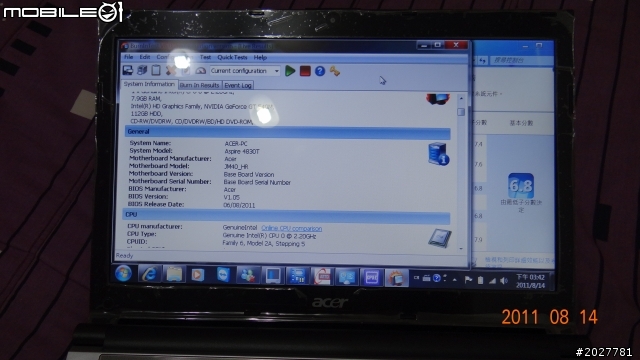Open Windows Explorer folder on taskbar
Viewport: 640px width, 360px height.
pyautogui.click(x=174, y=275)
